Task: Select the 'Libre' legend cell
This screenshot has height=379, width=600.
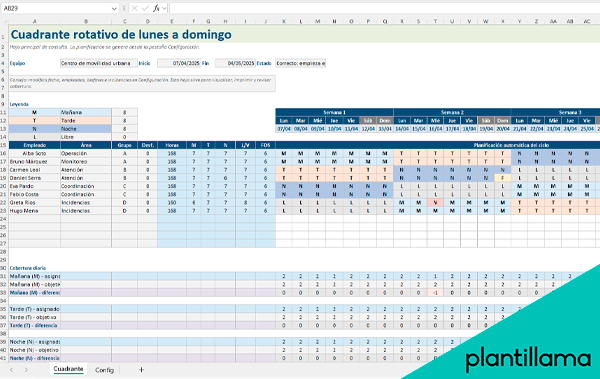Action: pyautogui.click(x=86, y=137)
